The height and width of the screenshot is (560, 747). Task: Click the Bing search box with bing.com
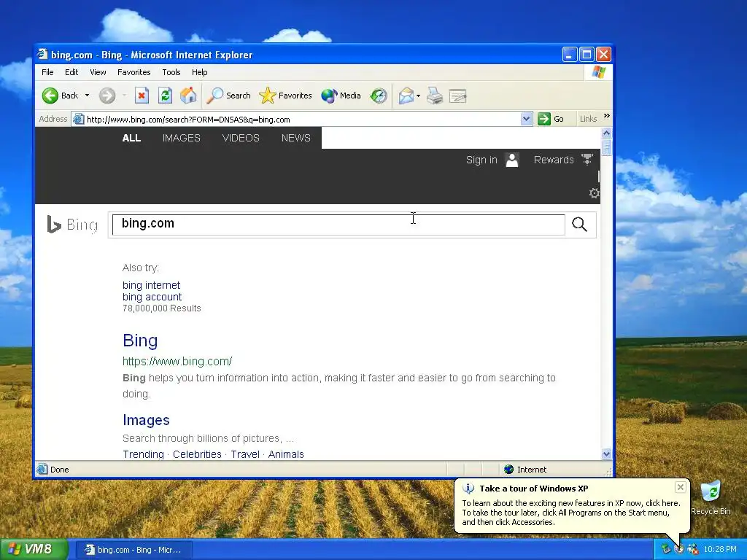point(338,225)
